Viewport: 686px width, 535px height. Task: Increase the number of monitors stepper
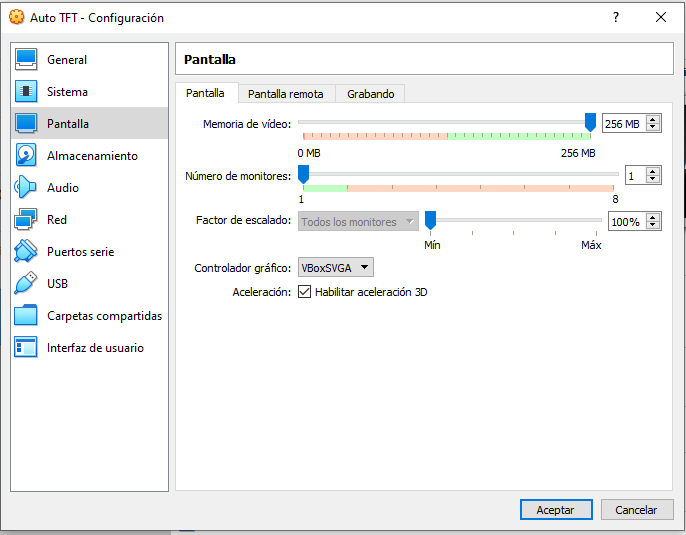[x=653, y=171]
